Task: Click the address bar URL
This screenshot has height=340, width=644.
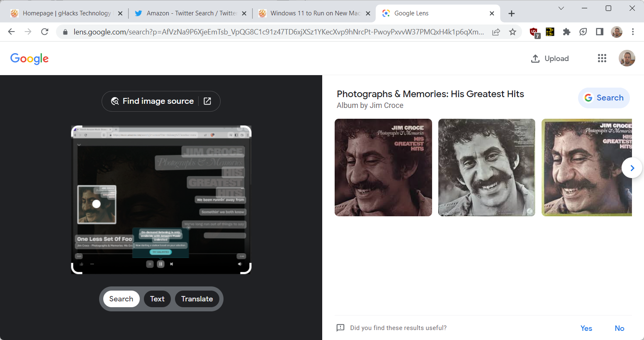Action: pos(279,32)
